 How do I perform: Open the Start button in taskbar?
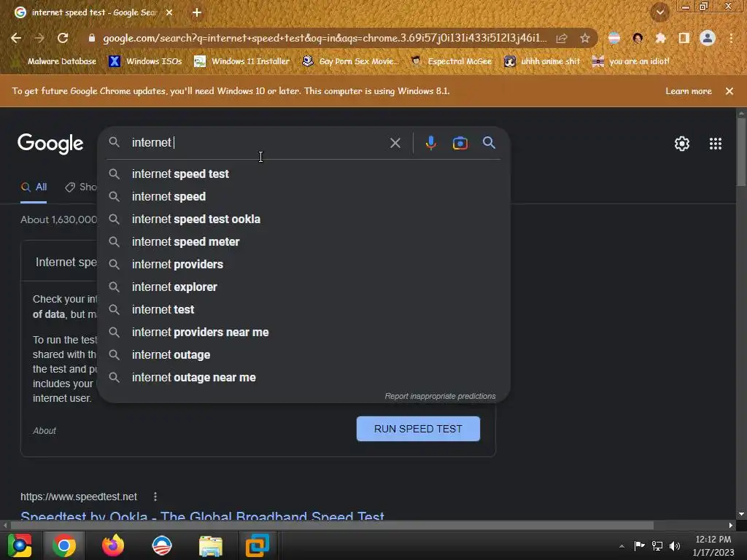coord(20,545)
